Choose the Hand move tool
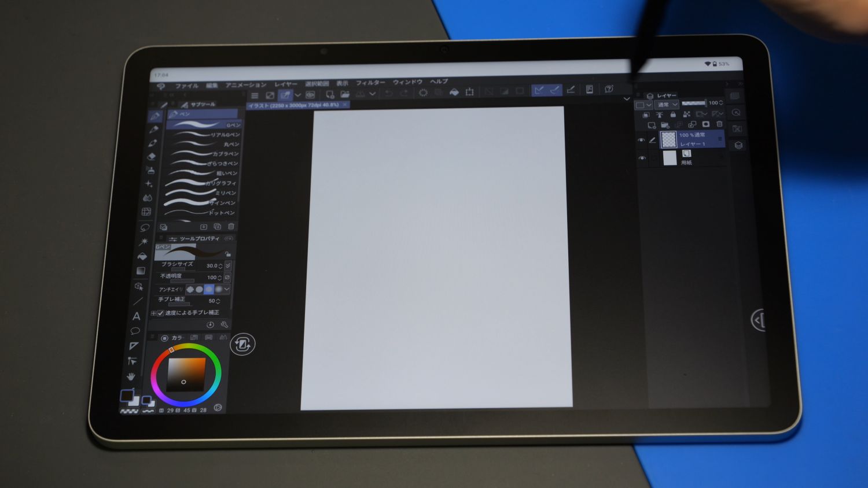 (x=131, y=376)
